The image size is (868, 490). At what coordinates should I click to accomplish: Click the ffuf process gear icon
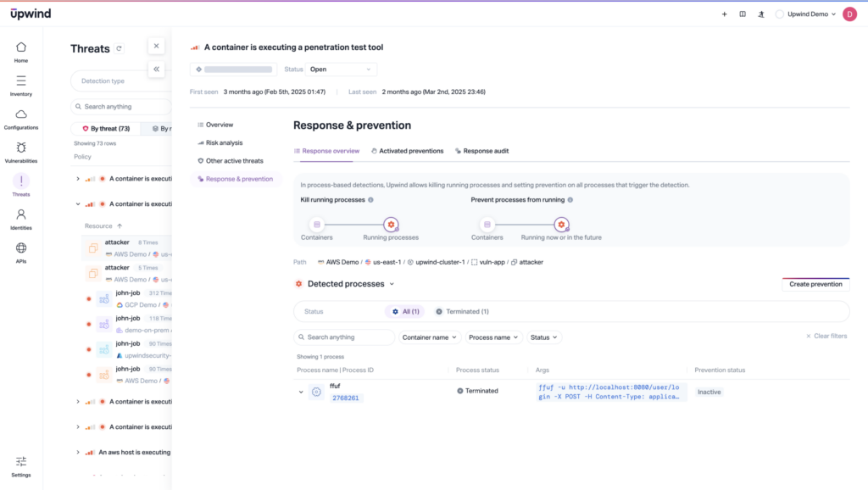point(316,392)
